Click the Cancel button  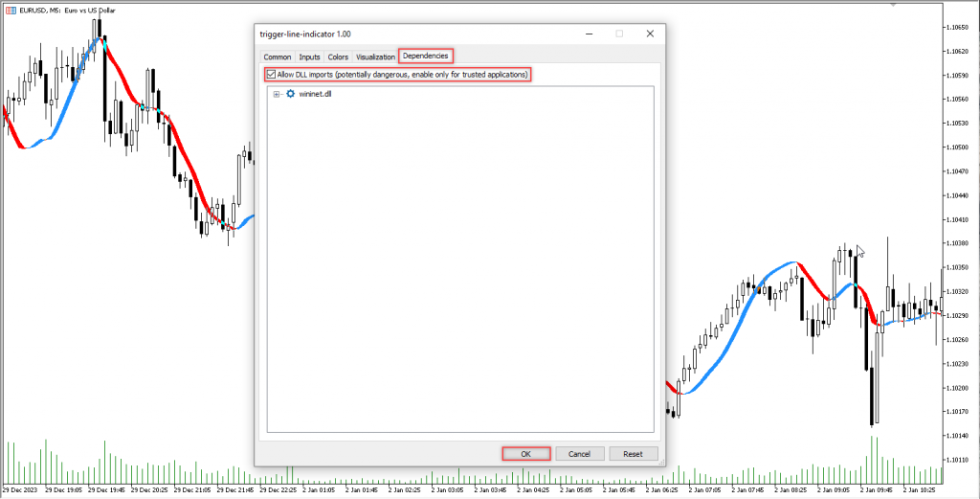click(x=580, y=454)
